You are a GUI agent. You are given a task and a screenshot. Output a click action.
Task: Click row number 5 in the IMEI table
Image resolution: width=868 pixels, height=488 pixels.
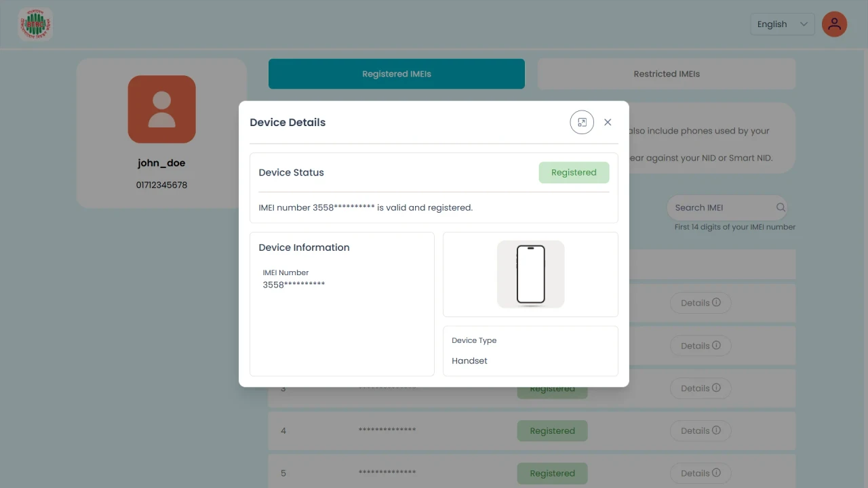[283, 473]
